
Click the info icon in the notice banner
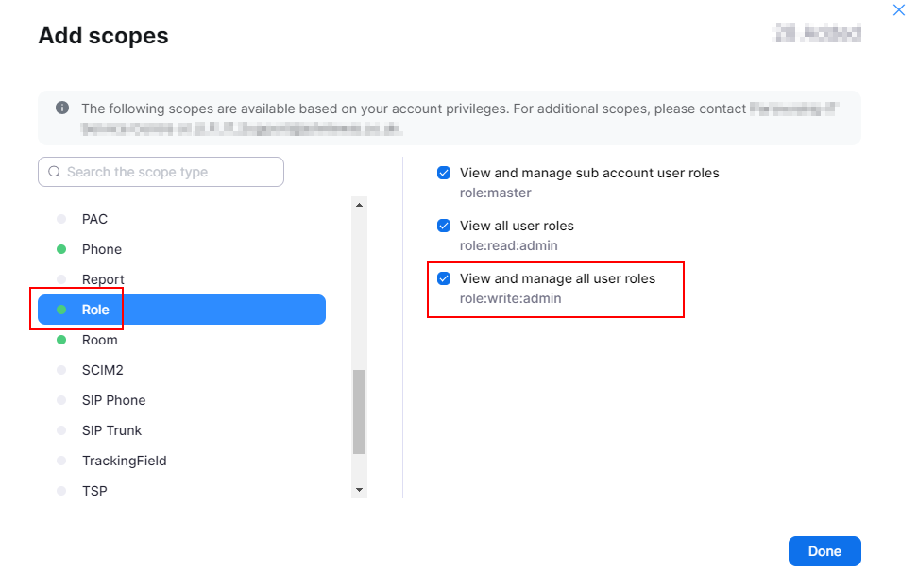click(x=62, y=109)
